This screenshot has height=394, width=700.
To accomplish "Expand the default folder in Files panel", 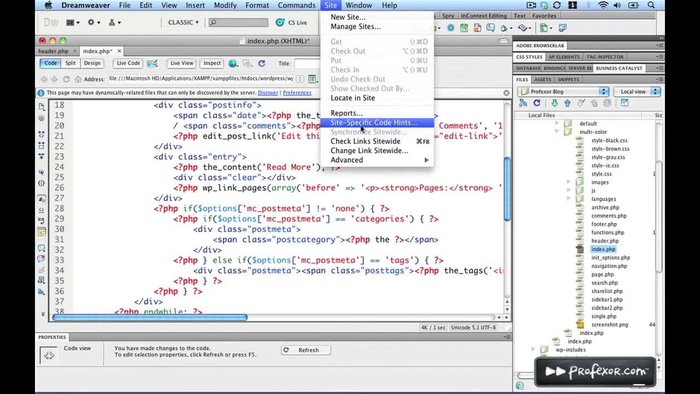I will 557,123.
